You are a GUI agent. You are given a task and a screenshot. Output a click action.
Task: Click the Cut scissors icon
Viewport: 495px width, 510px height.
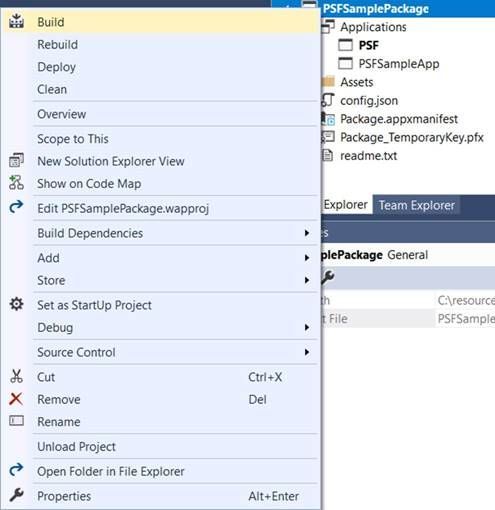[16, 376]
